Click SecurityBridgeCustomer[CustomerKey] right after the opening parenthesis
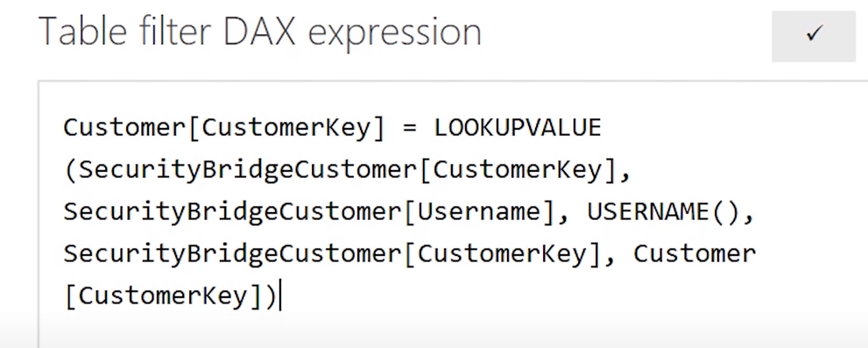868x348 pixels. (347, 171)
